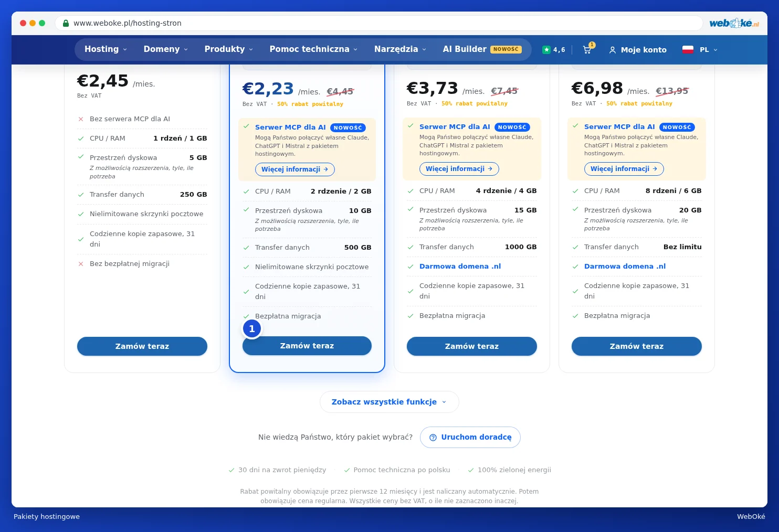Click Więcej informacji in the €3,73 plan

[459, 169]
